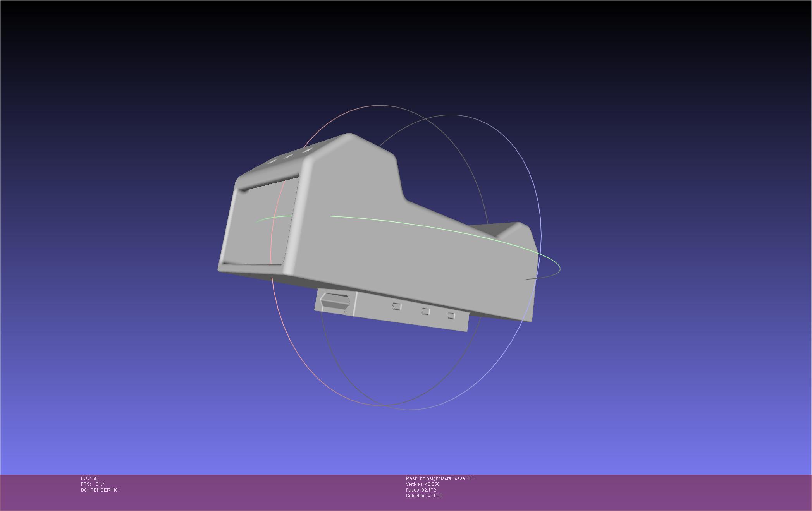812x511 pixels.
Task: Click the Faces: 92,172 info line
Action: click(x=421, y=490)
